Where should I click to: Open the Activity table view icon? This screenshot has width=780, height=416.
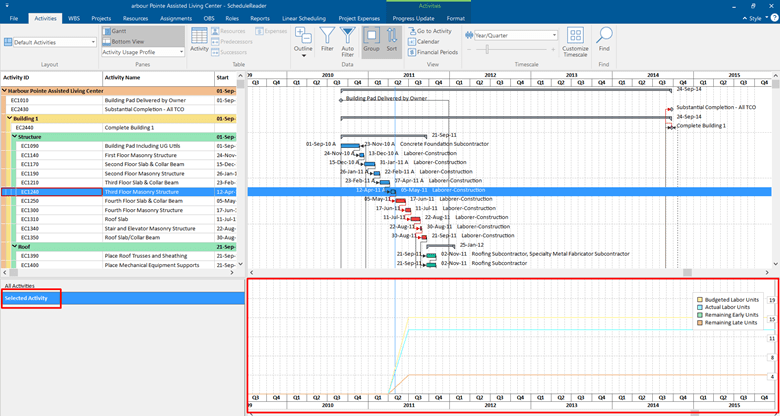(x=199, y=39)
